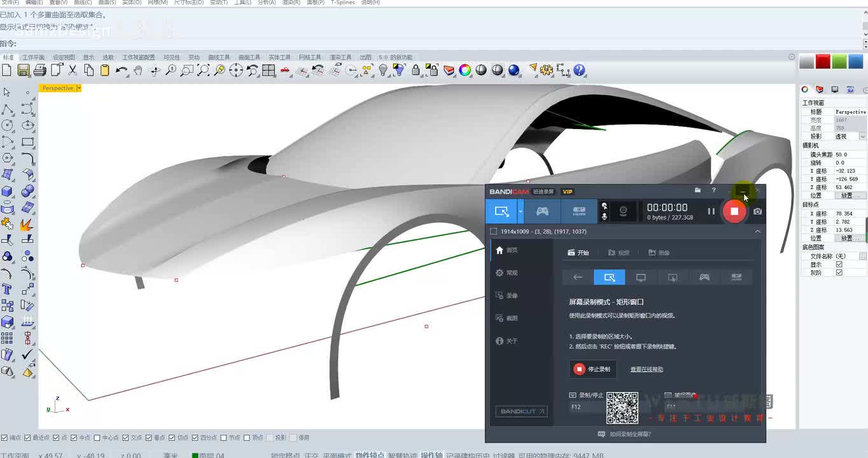The width and height of the screenshot is (868, 458).
Task: Click the 停止录制 button
Action: coord(592,369)
